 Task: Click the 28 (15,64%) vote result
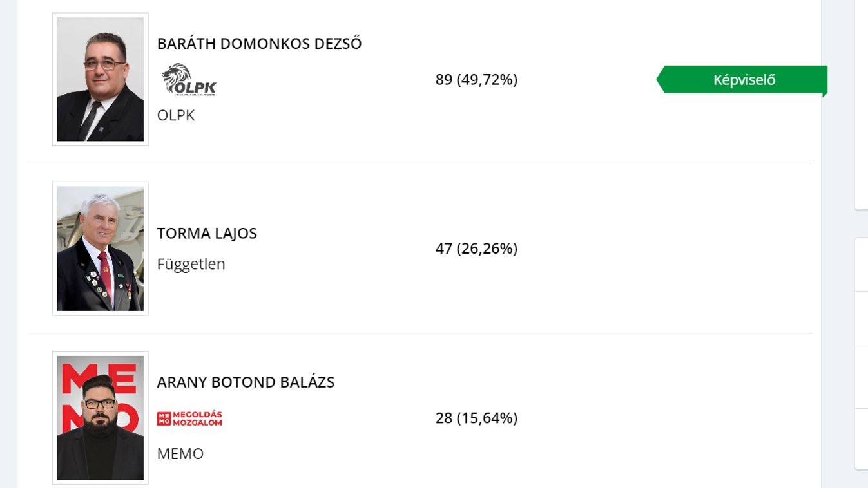tap(476, 418)
